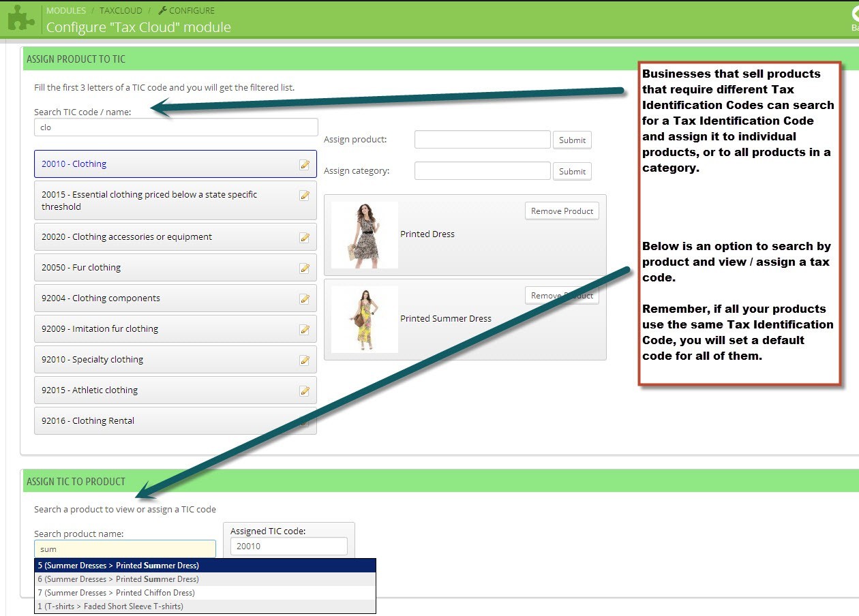
Task: Click the Printed Summer Dress thumbnail image
Action: (365, 320)
